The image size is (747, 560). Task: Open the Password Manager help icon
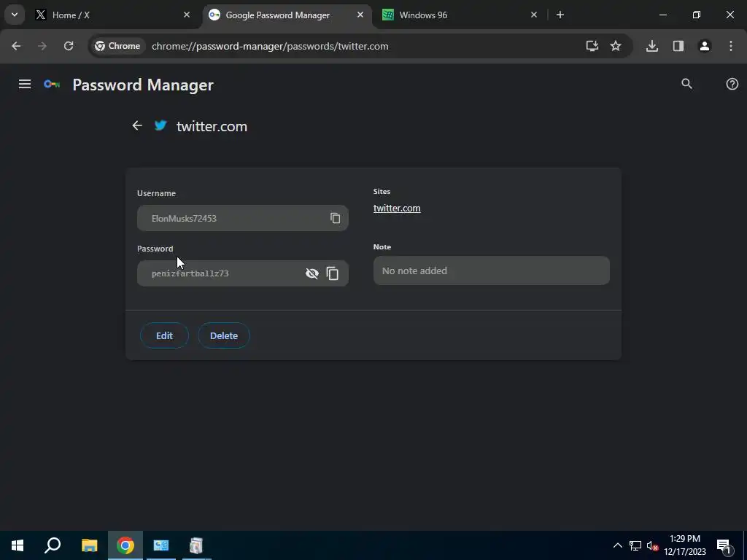(x=732, y=85)
